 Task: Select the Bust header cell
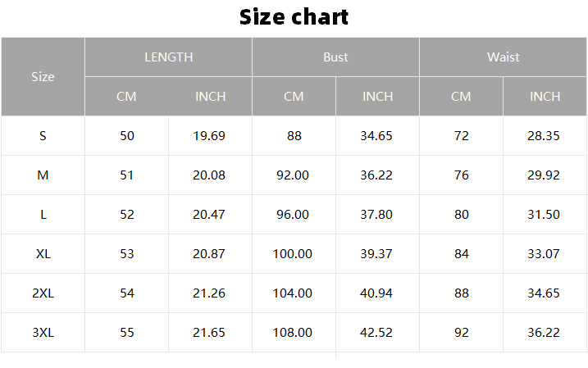click(x=335, y=57)
